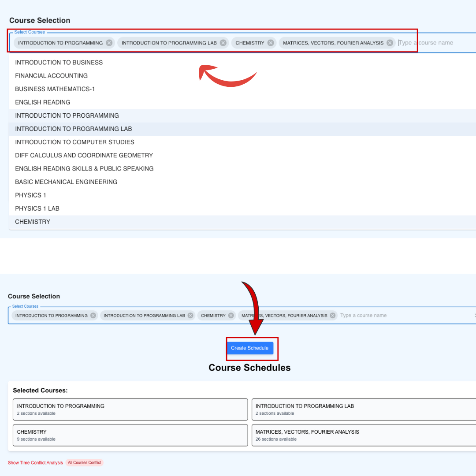Choose Basic Mechanical Engineering list option
This screenshot has height=476, width=476.
(66, 182)
